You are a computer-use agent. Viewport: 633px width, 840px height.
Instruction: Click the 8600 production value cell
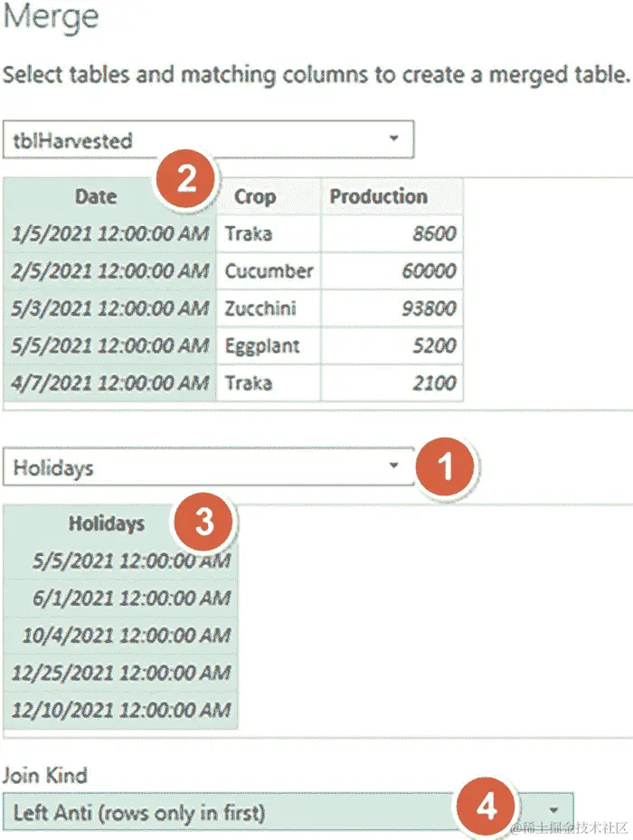tap(392, 233)
